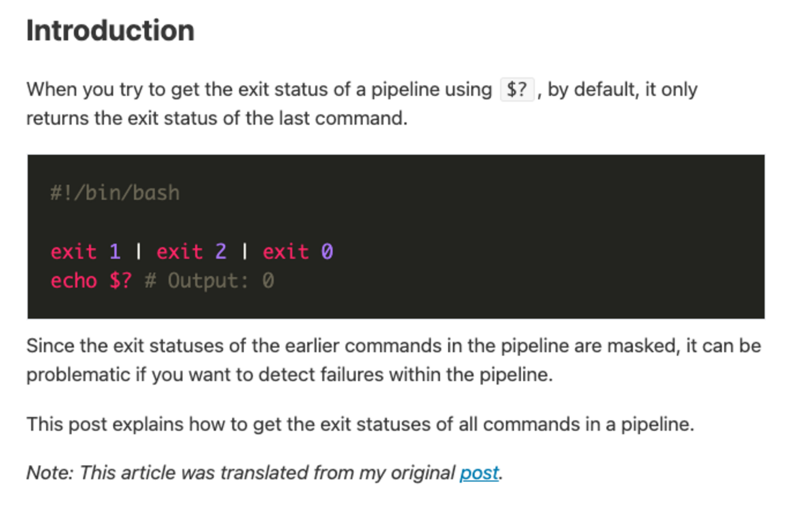Click the inline "$?" code in first paragraph
812x507 pixels.
(x=517, y=90)
